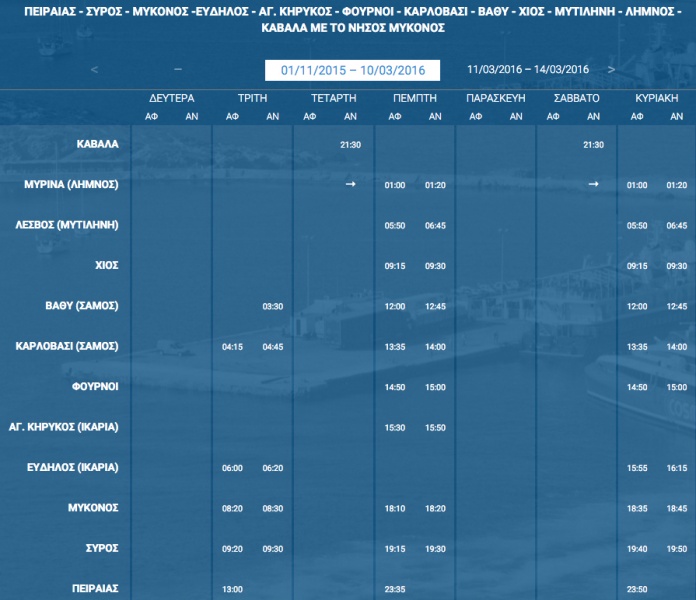Click Tuesday 13:00 arrival at ΠΕΙΡΑΙΑΣ
The width and height of the screenshot is (696, 600).
[233, 589]
